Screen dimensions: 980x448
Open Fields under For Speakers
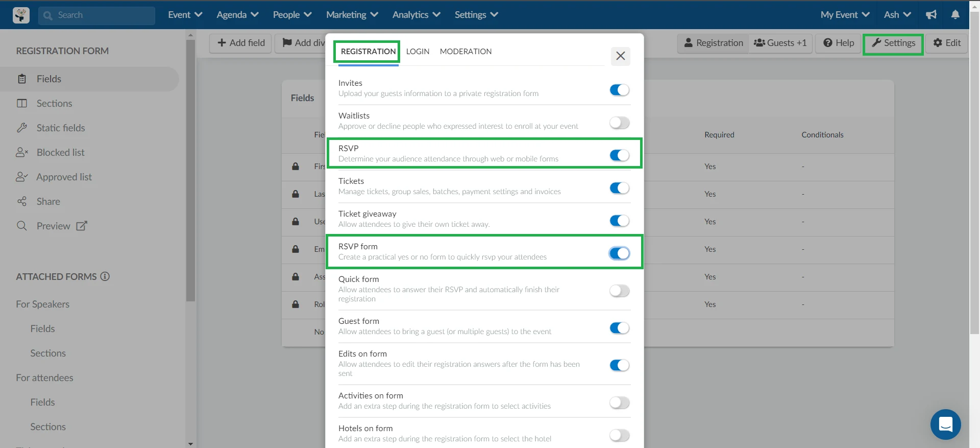tap(42, 328)
